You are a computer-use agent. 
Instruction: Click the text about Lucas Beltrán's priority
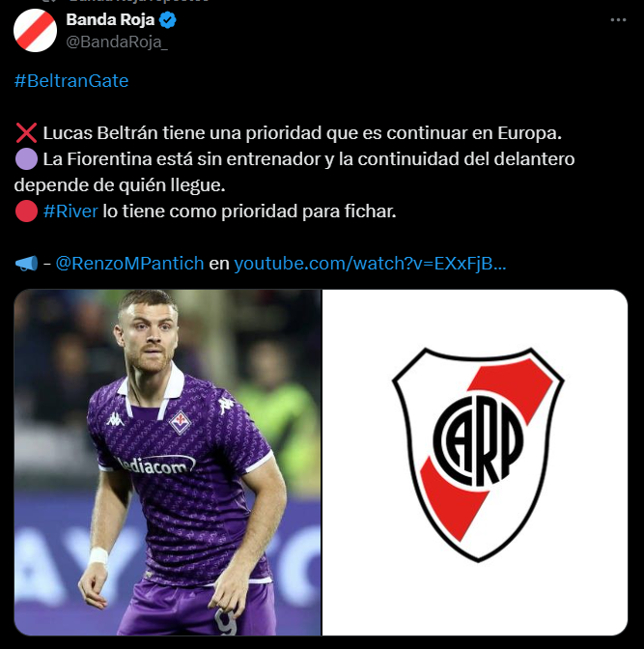coord(302,133)
